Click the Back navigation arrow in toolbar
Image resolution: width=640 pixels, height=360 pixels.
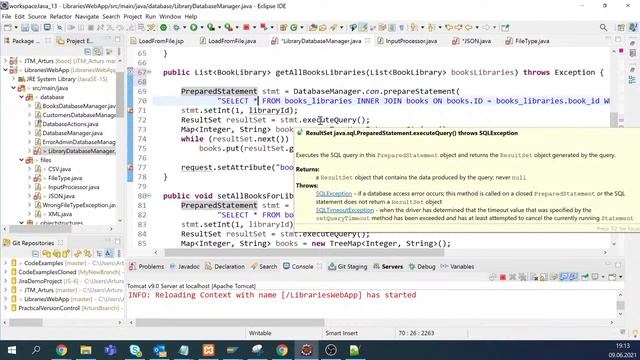click(469, 27)
